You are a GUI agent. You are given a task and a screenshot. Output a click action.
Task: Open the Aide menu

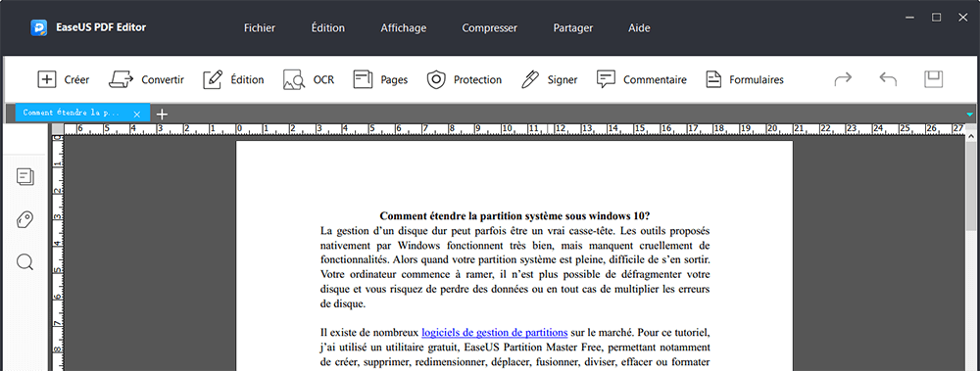(x=639, y=27)
